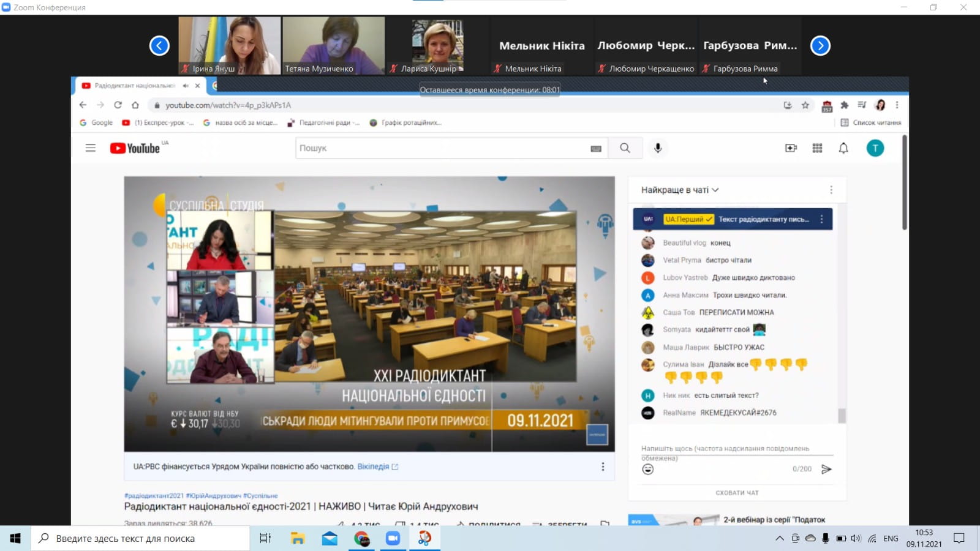Open the YouTube create video icon
The height and width of the screenshot is (551, 980).
pos(791,148)
